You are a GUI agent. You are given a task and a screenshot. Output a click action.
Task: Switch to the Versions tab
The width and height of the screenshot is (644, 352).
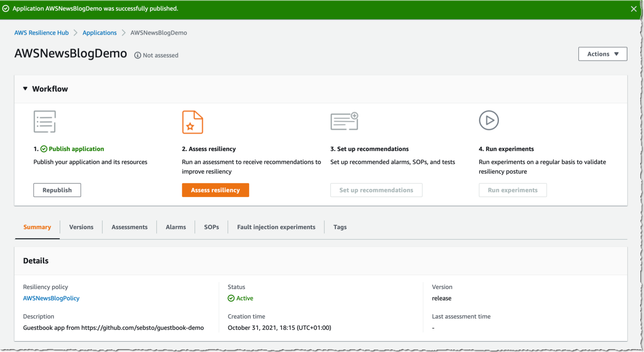coord(81,227)
